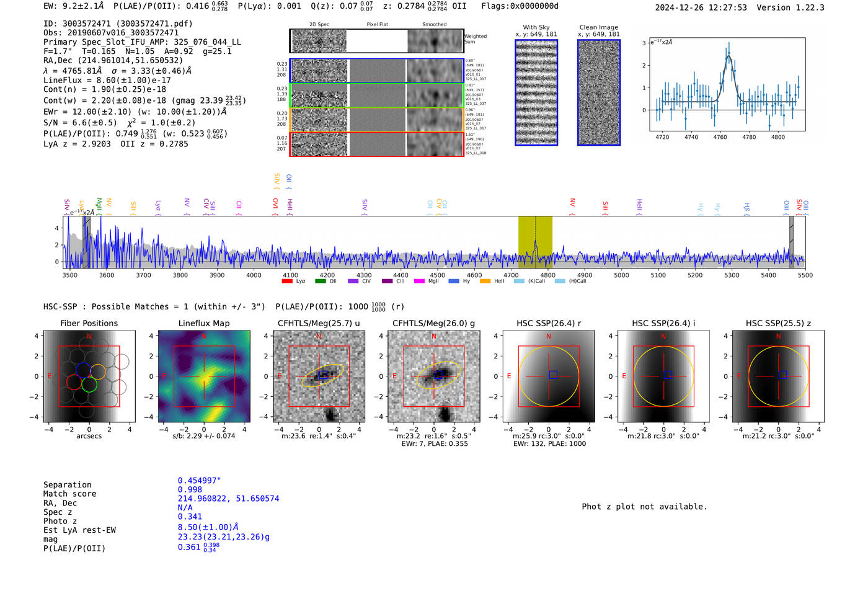Select the orange-bordered 2D fiber spectrum row
868x591 pixels.
(x=376, y=120)
